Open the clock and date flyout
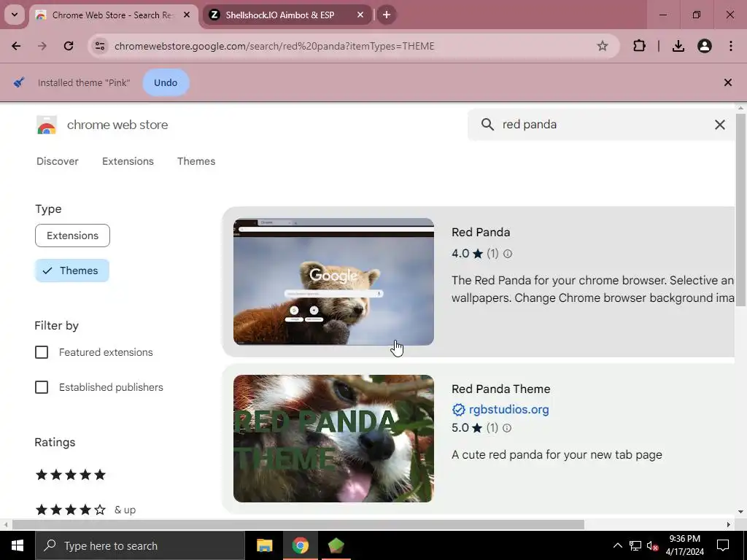Screen dimensions: 747x560 [x=684, y=545]
